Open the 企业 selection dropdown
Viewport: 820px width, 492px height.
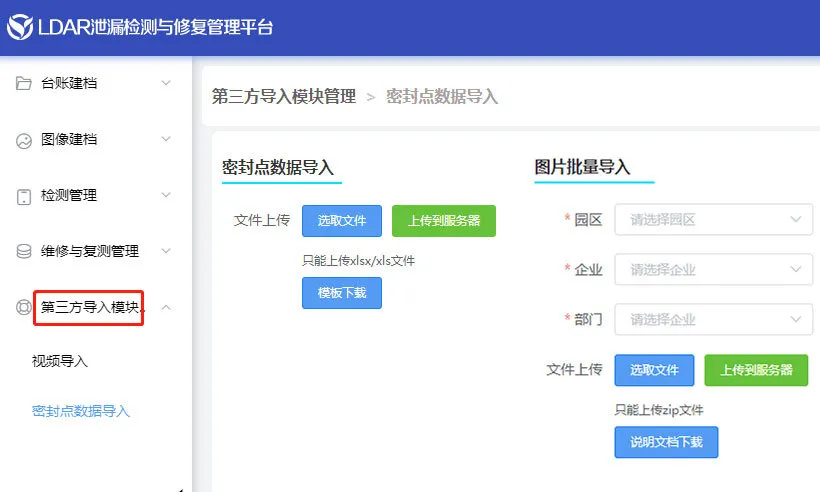[713, 270]
